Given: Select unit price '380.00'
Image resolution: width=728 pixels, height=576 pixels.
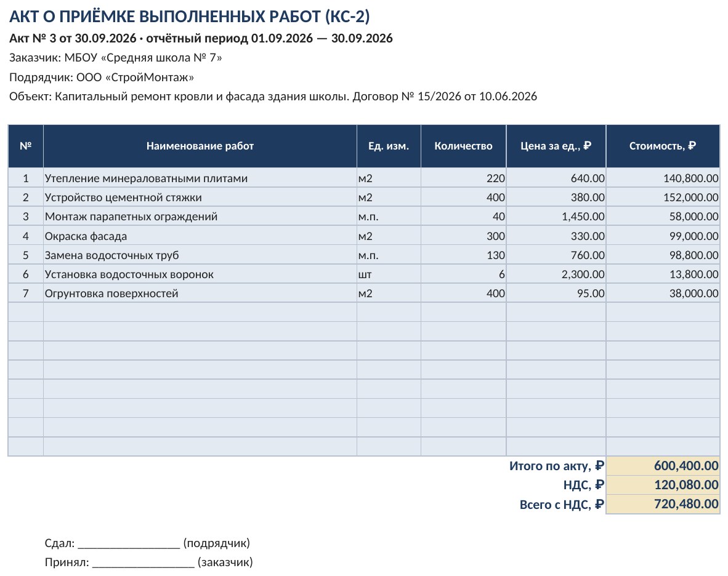Looking at the screenshot, I should pyautogui.click(x=556, y=197).
